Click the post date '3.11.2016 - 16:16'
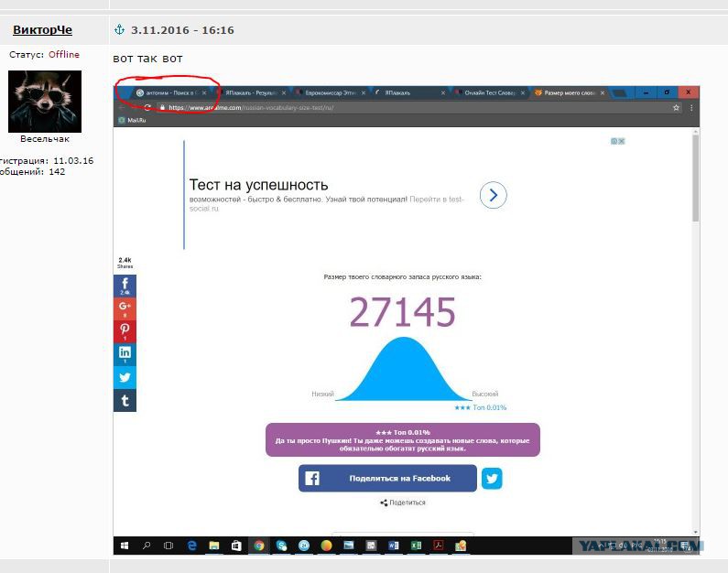This screenshot has width=728, height=573. coord(182,30)
